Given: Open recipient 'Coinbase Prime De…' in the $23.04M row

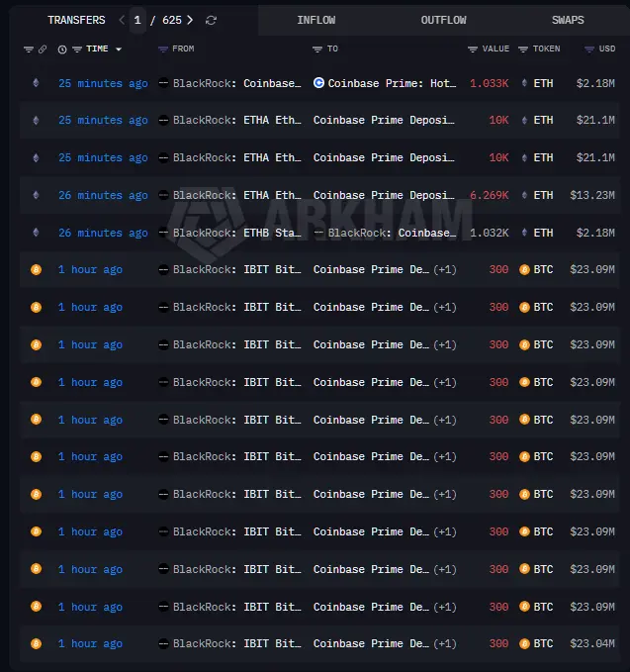Looking at the screenshot, I should pos(371,643).
